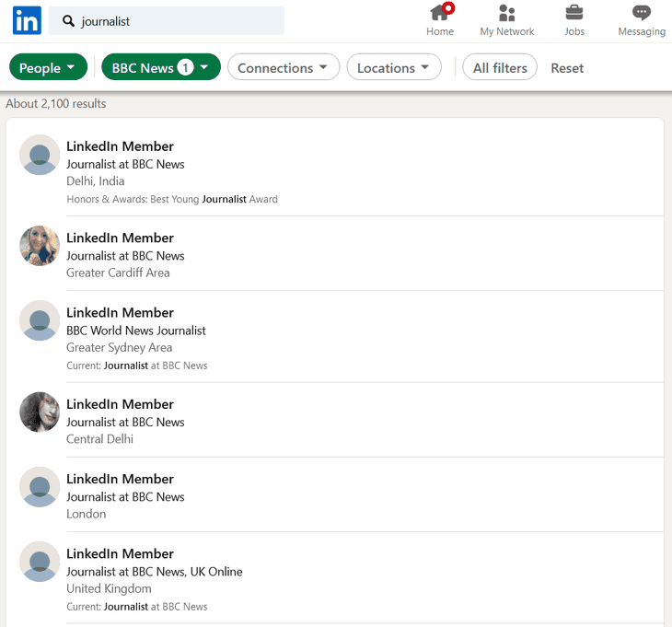The width and height of the screenshot is (672, 627).
Task: Click 'Greater Sydney Area' location text
Action: pos(119,348)
